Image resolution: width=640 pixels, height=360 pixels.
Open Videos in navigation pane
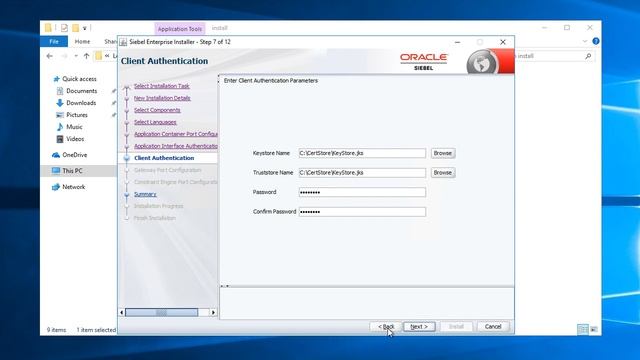click(x=75, y=139)
